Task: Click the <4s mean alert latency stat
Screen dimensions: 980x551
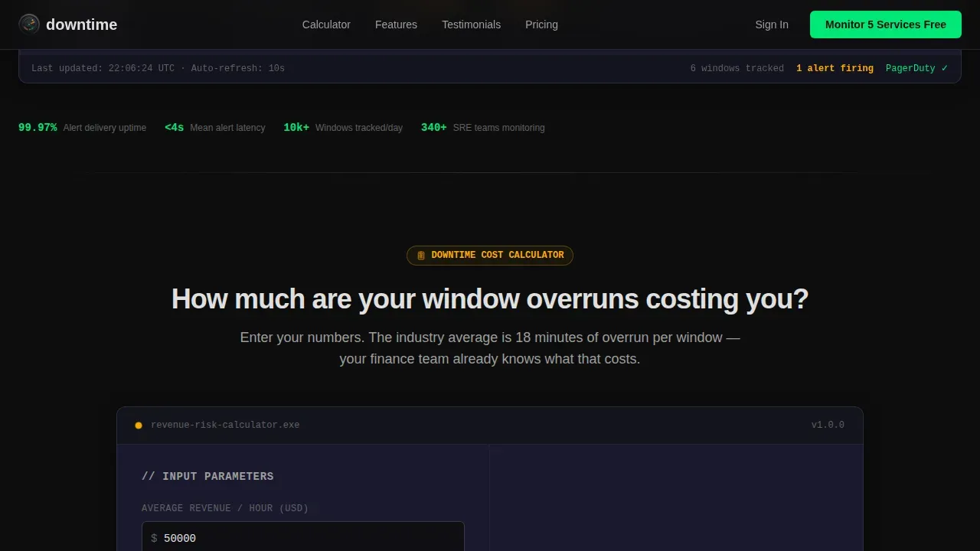Action: click(x=214, y=128)
